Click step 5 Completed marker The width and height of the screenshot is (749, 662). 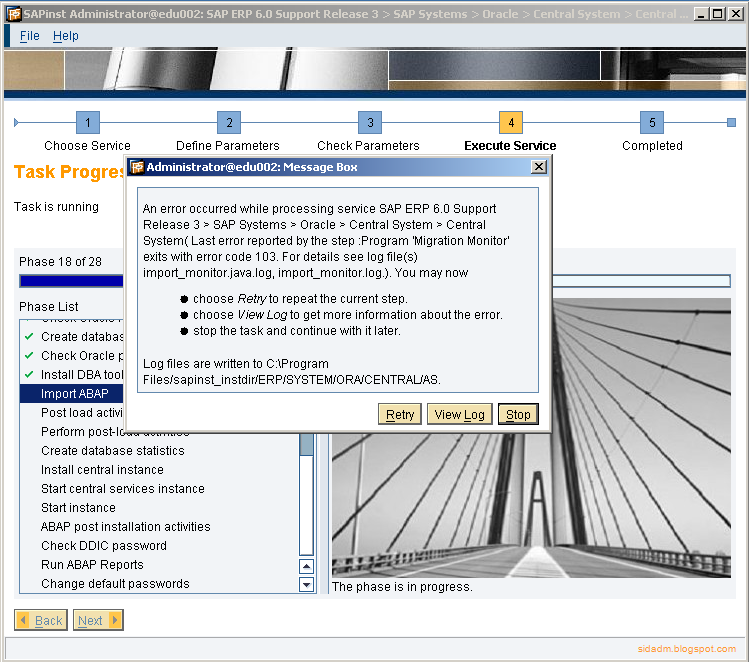coord(652,123)
